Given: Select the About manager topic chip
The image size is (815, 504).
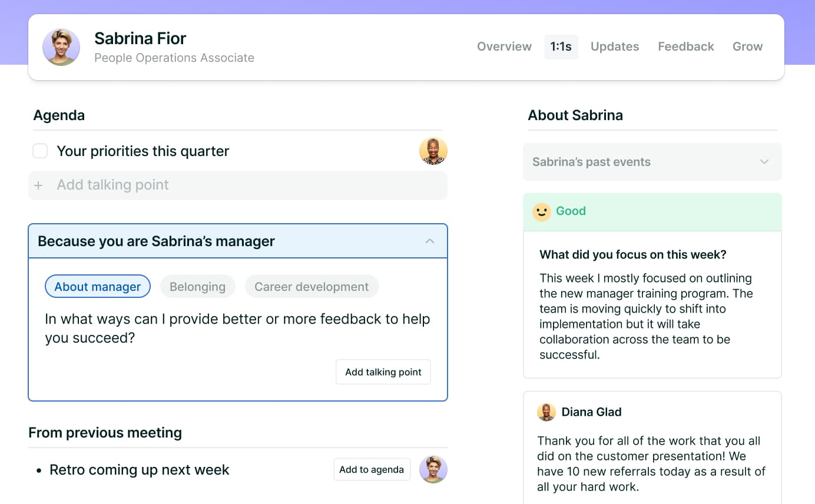Looking at the screenshot, I should point(97,286).
